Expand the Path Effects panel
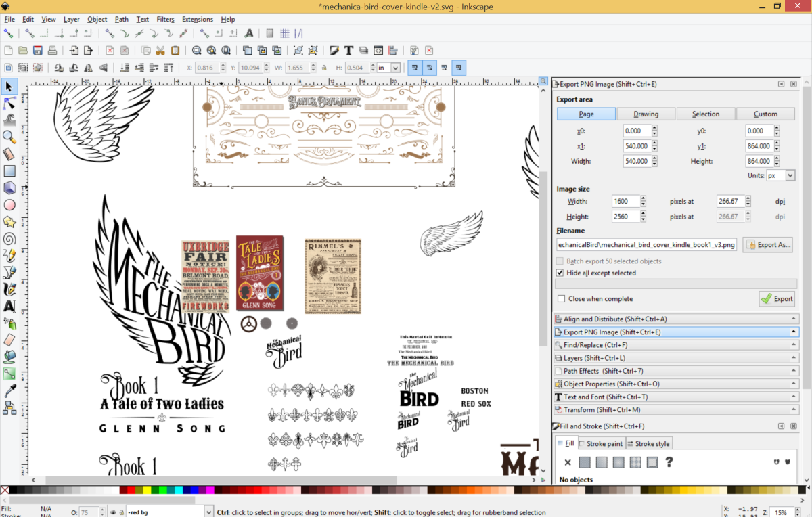The image size is (812, 517). point(676,371)
